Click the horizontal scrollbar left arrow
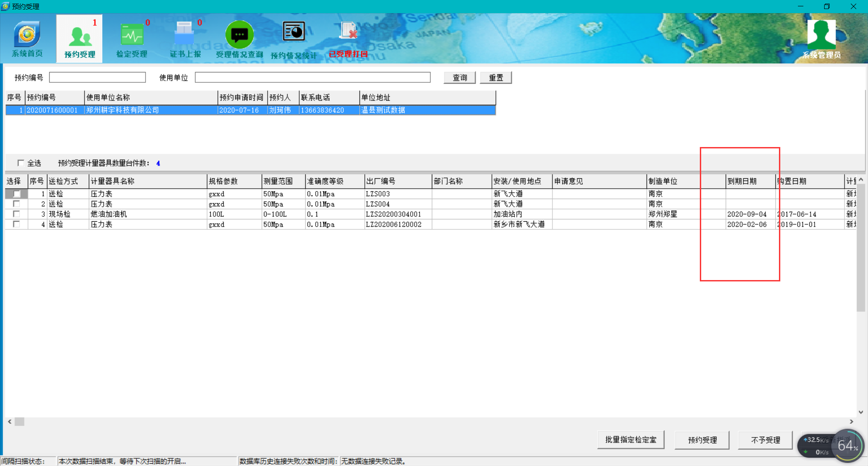868x466 pixels. point(9,422)
